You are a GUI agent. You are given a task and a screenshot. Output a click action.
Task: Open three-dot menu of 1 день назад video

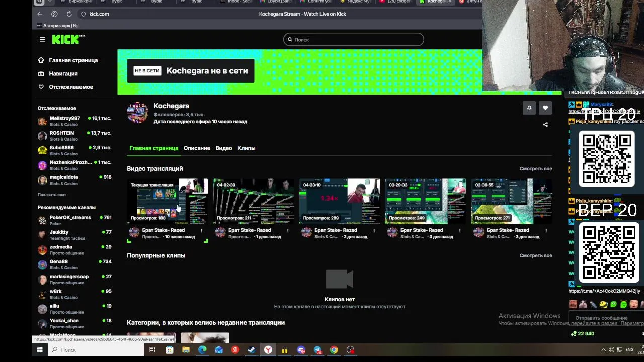coord(288,231)
